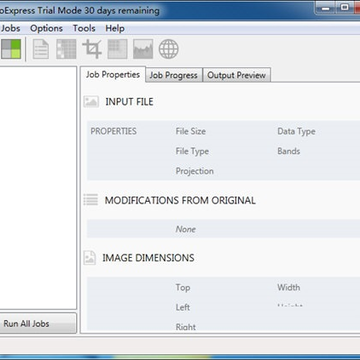Screen dimensions: 360x360
Task: Click the IMAGE DIMENSIONS heading
Action: [148, 258]
